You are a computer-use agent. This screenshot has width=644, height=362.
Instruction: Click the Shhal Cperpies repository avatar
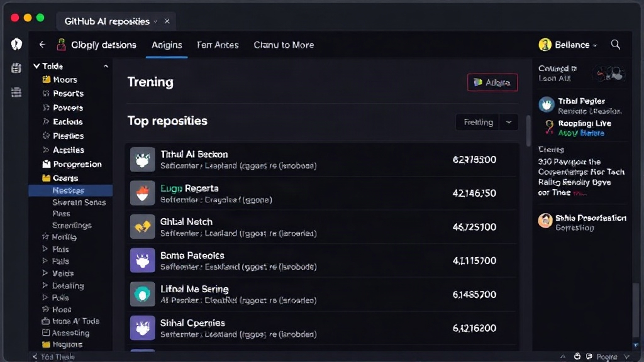click(x=143, y=327)
